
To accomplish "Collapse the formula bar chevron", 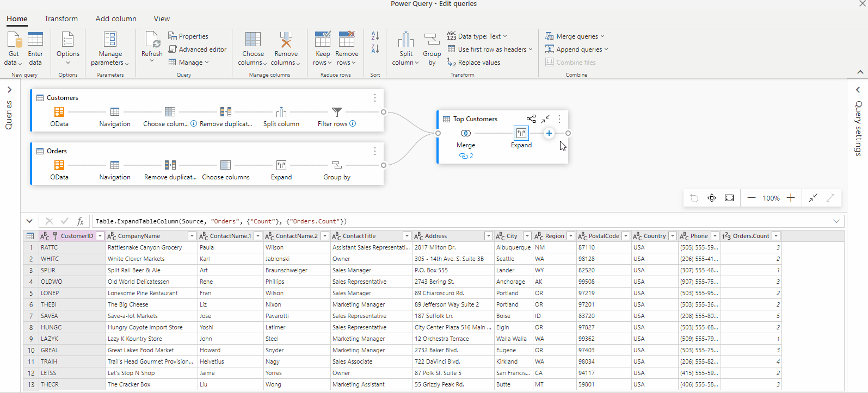I will point(29,221).
